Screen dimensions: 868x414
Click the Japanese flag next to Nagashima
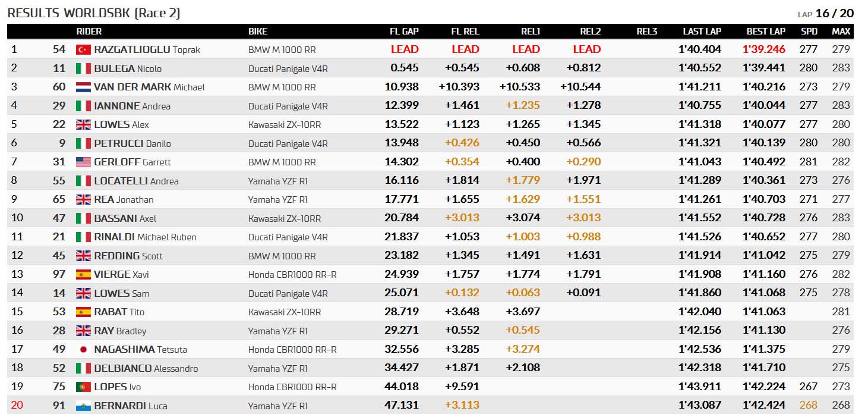[83, 350]
